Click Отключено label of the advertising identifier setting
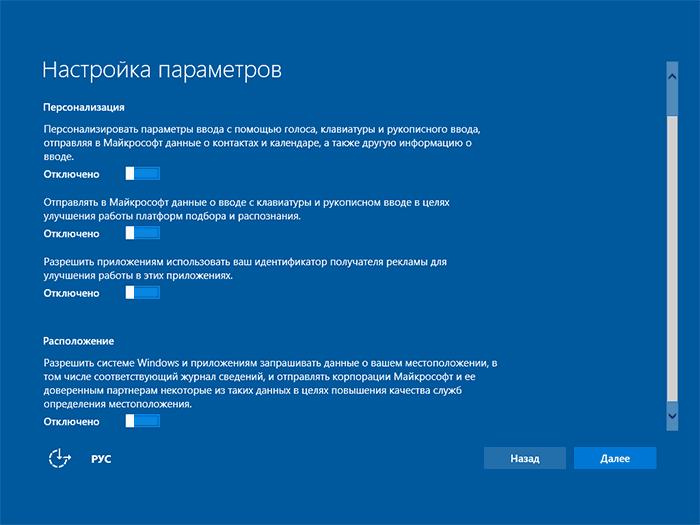The image size is (700, 525). click(x=71, y=293)
